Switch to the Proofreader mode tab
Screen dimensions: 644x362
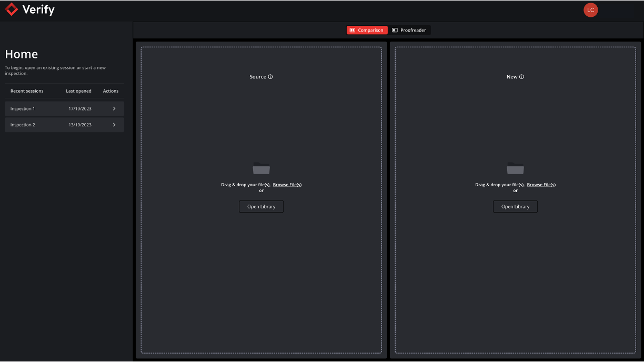(x=409, y=31)
